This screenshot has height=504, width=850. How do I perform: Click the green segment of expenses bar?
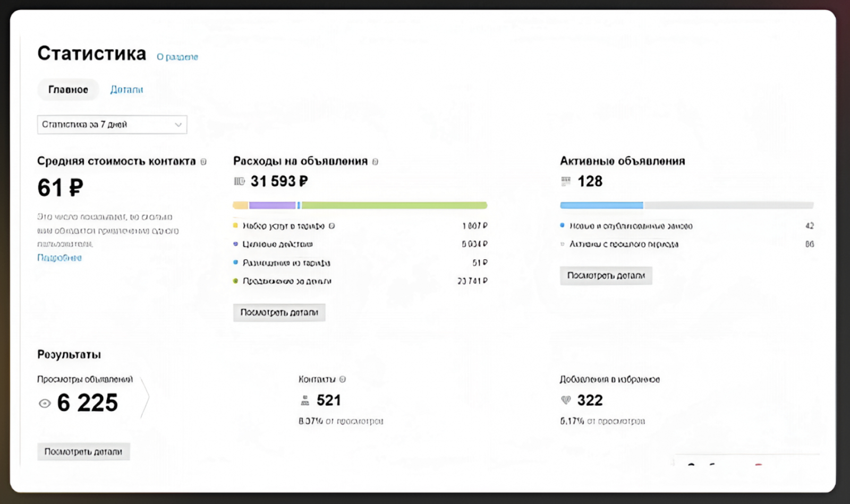click(x=394, y=206)
